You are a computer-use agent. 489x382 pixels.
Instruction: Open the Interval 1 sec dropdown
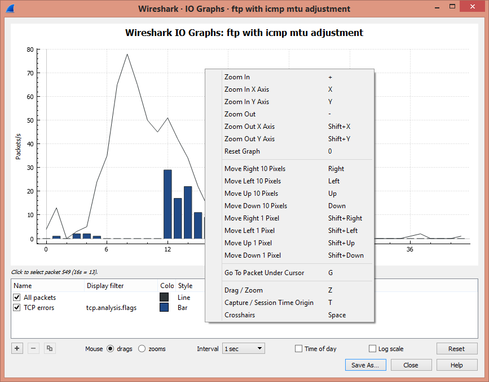(243, 349)
